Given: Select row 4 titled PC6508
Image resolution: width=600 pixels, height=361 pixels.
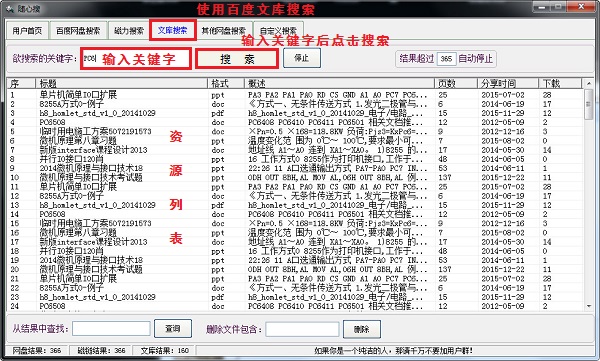Looking at the screenshot, I should tap(295, 122).
